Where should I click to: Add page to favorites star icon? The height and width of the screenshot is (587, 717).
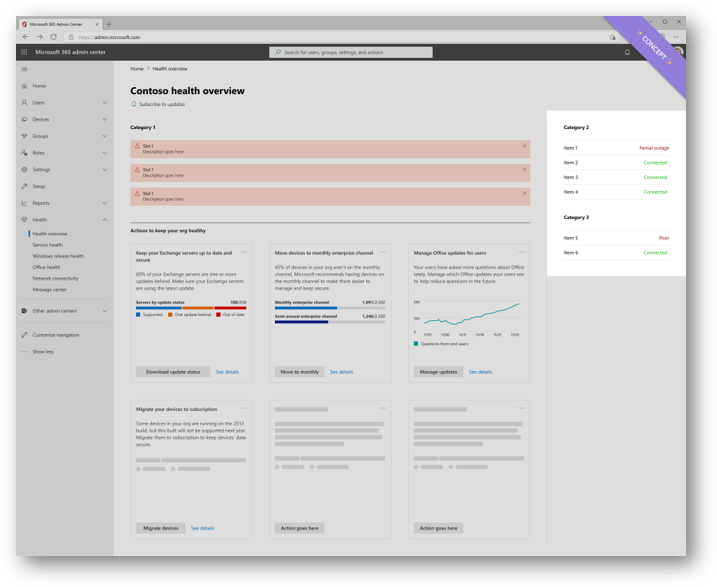tap(613, 37)
